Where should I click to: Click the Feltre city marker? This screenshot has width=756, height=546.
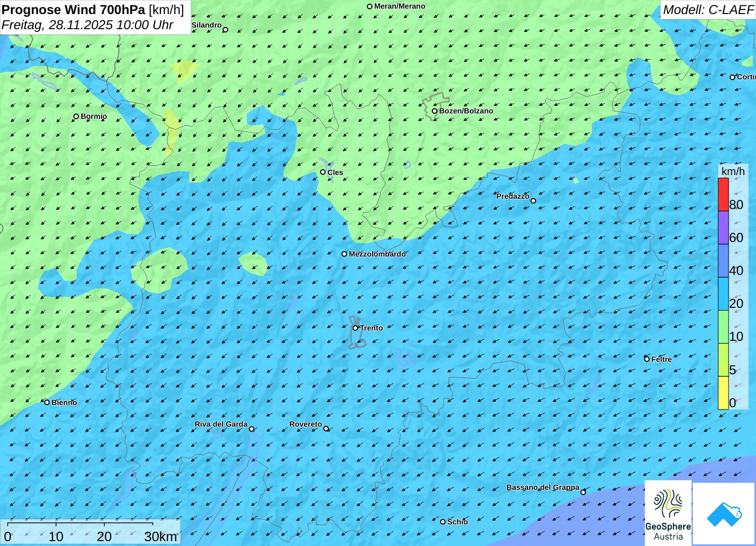click(x=647, y=359)
